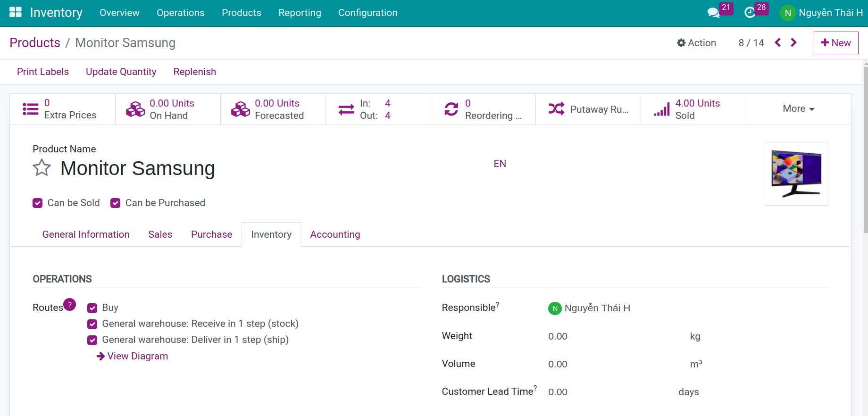This screenshot has width=868, height=416.
Task: Click the New button
Action: (836, 43)
